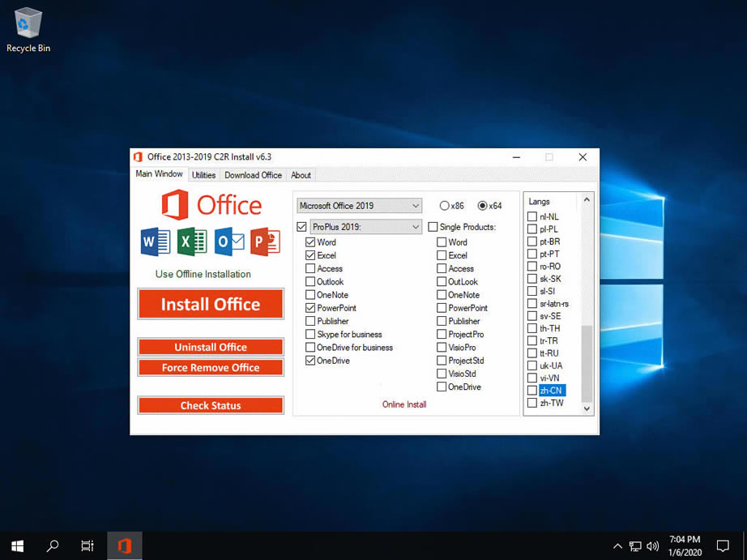Image resolution: width=747 pixels, height=560 pixels.
Task: Open the Office installer from the taskbar
Action: coord(124,545)
